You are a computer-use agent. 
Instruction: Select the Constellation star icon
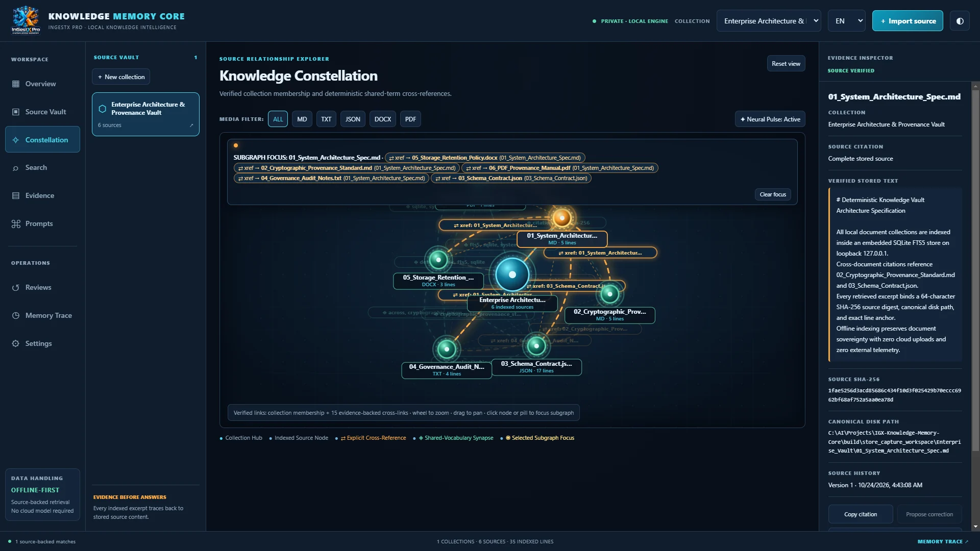16,140
